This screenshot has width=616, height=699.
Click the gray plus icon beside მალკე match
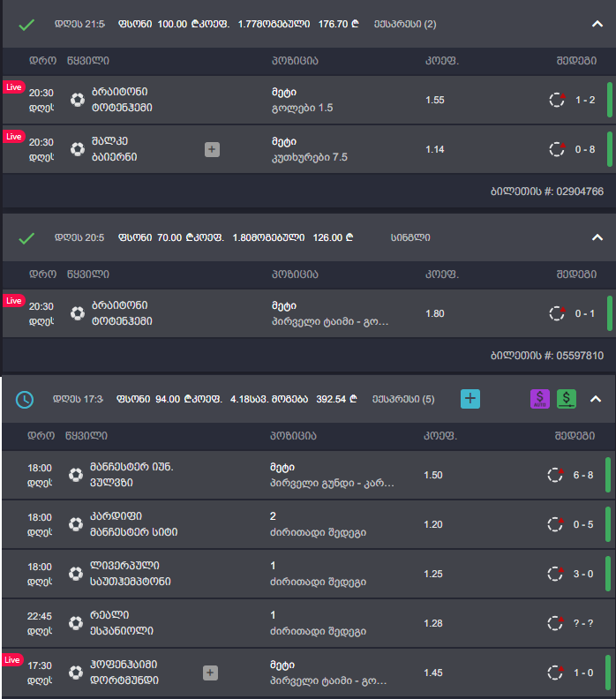click(x=212, y=149)
